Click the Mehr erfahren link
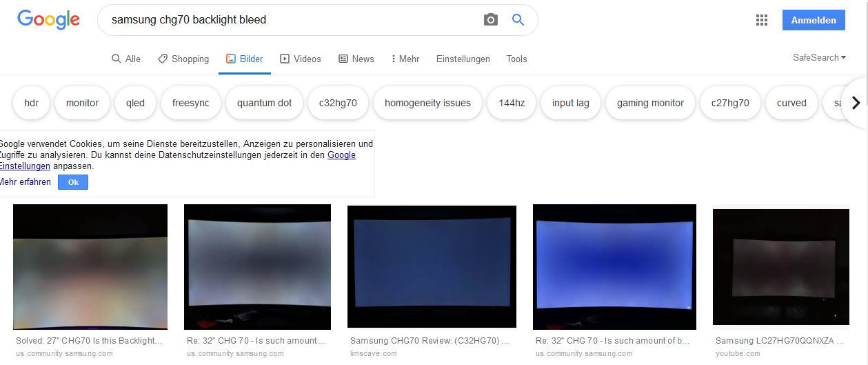 click(26, 182)
